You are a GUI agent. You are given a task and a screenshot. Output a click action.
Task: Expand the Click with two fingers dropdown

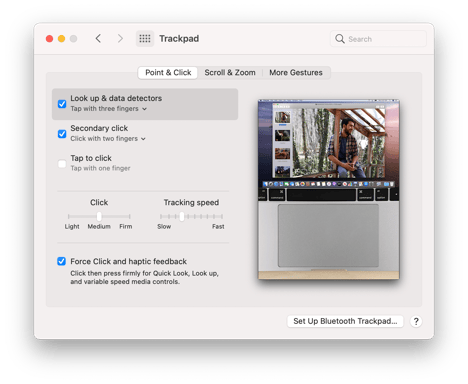108,139
